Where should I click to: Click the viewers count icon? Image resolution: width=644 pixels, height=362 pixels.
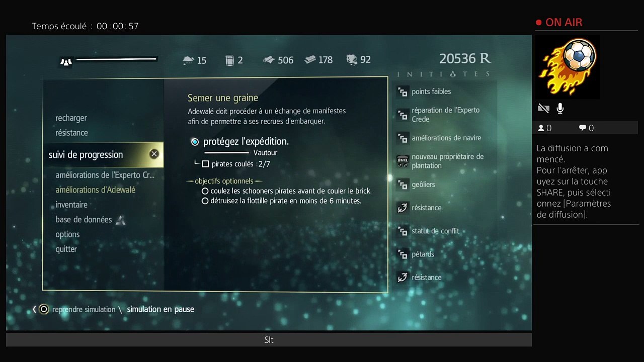(x=541, y=128)
